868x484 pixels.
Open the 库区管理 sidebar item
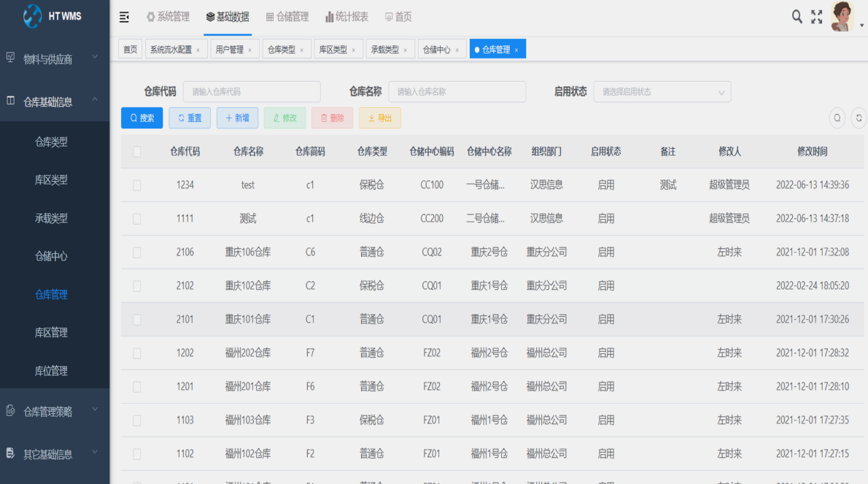51,333
